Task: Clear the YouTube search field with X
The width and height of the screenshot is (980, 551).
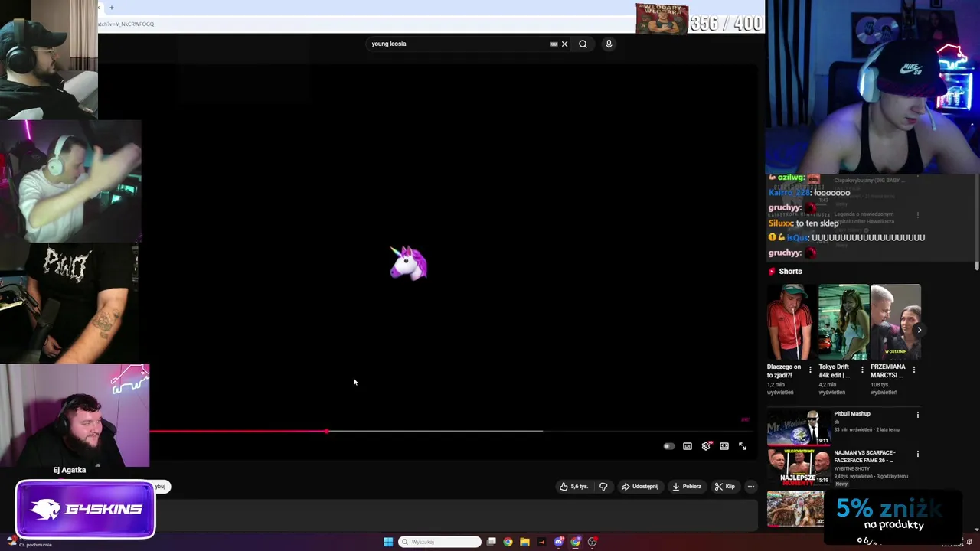Action: [x=564, y=44]
